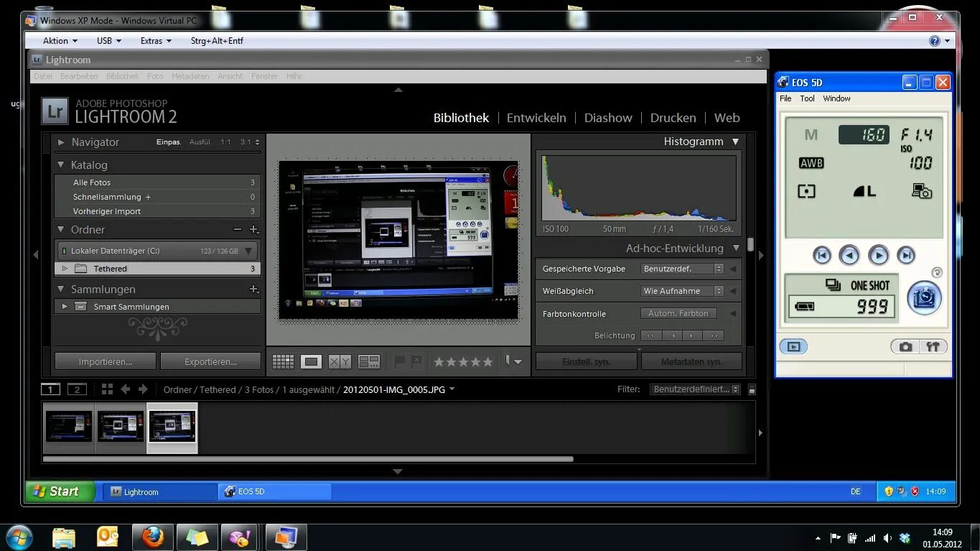Image resolution: width=980 pixels, height=551 pixels.
Task: Toggle second window display button 2
Action: [x=77, y=389]
